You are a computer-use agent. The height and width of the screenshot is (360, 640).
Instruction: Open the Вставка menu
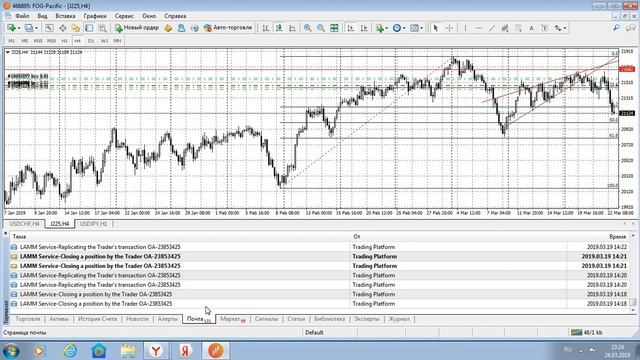pos(65,16)
